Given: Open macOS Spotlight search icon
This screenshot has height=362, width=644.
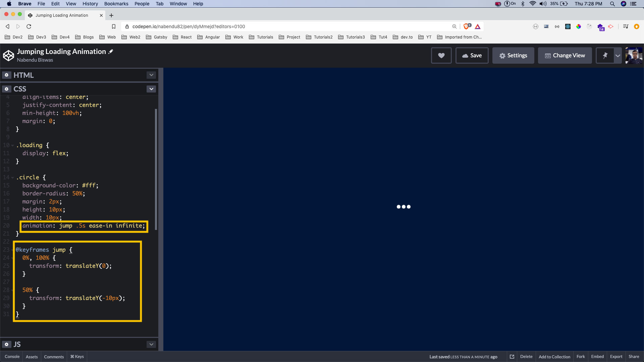Looking at the screenshot, I should pyautogui.click(x=612, y=4).
